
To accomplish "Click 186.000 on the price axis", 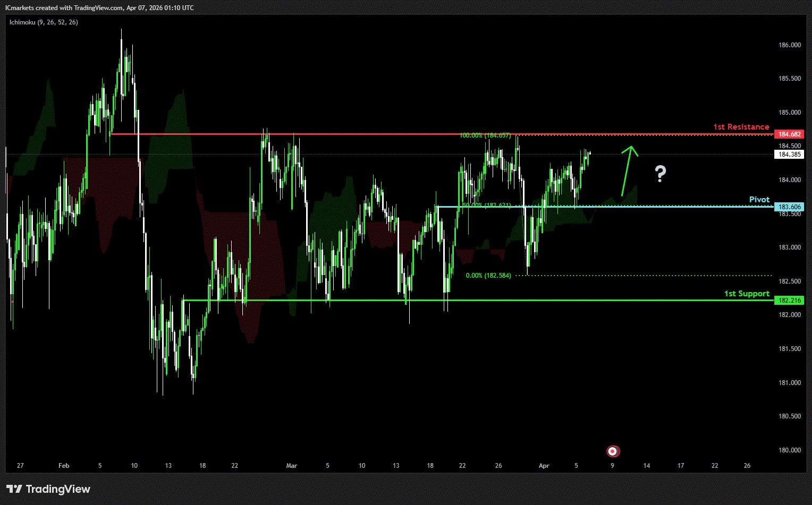I will click(x=789, y=45).
